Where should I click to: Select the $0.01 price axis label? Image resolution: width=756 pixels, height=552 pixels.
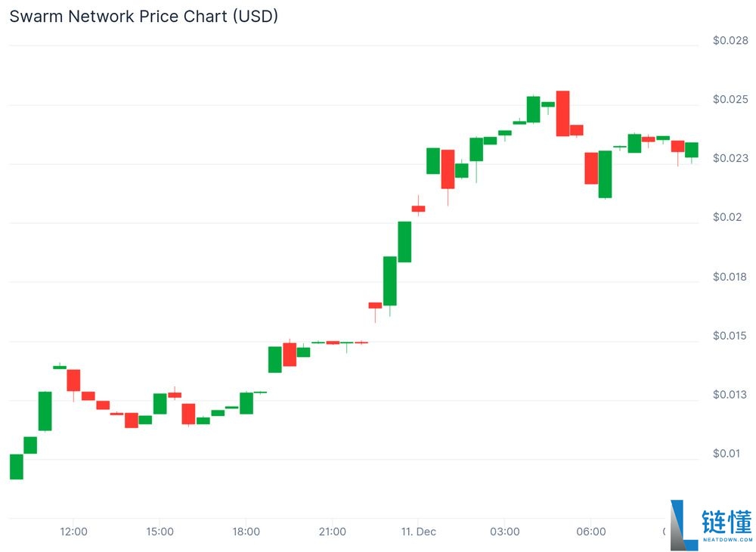[727, 454]
